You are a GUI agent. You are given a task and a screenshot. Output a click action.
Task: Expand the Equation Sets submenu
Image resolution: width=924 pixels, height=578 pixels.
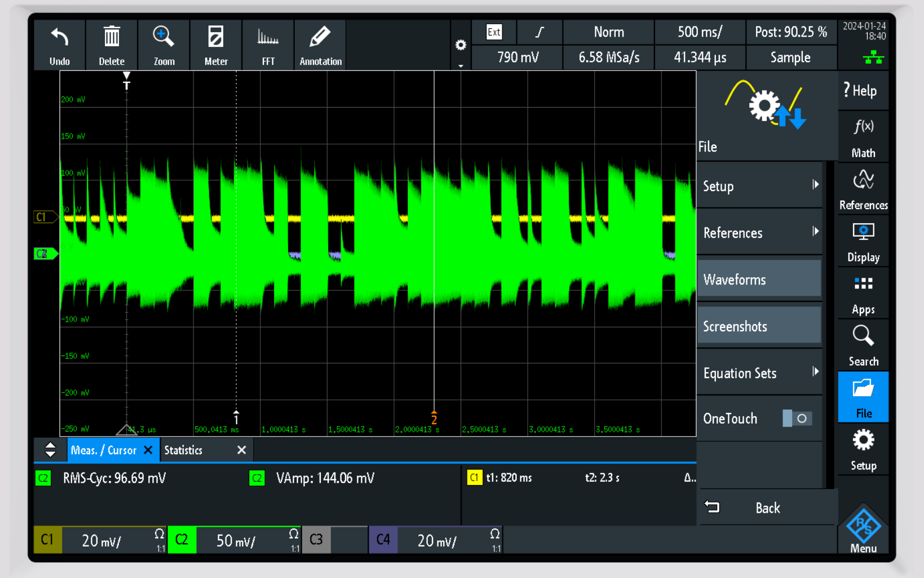click(759, 373)
